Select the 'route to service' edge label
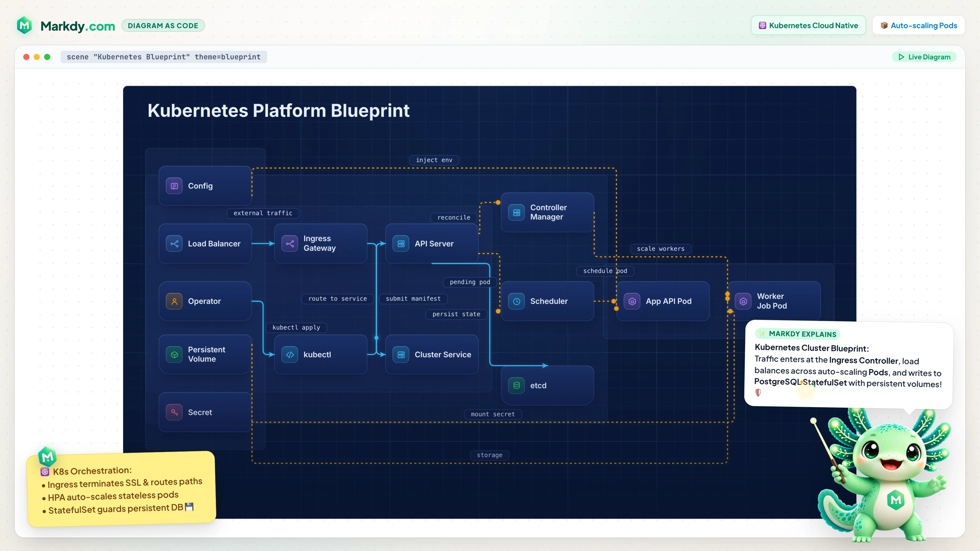 (338, 298)
